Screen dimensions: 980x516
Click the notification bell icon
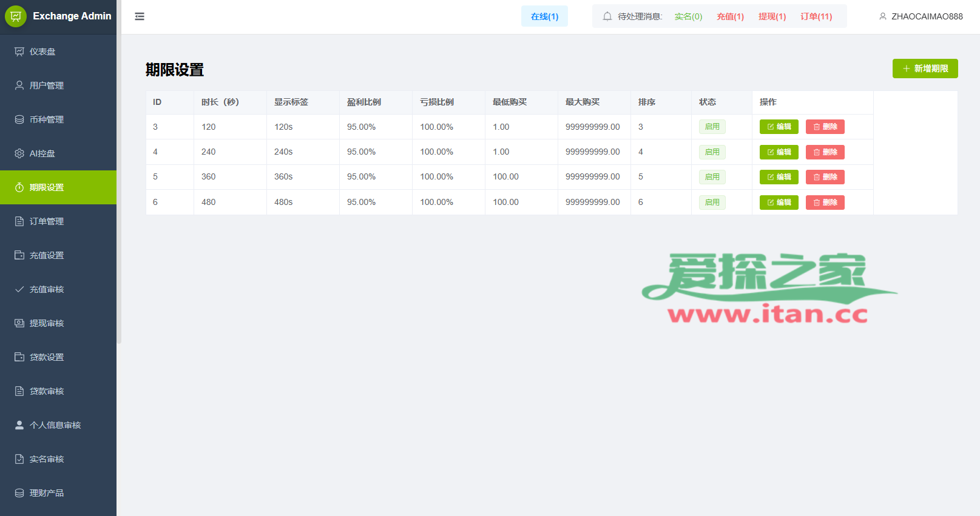[607, 16]
